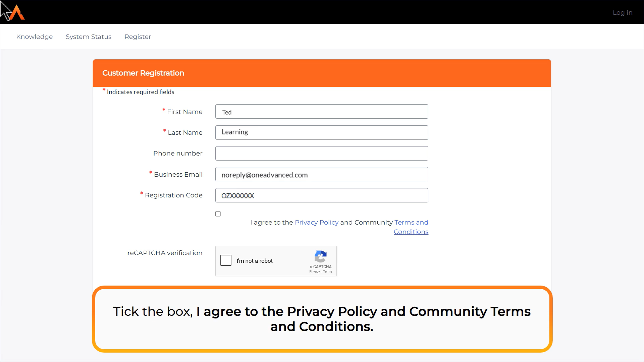This screenshot has width=644, height=362.
Task: Click the orange Advanced logo icon
Action: (17, 13)
